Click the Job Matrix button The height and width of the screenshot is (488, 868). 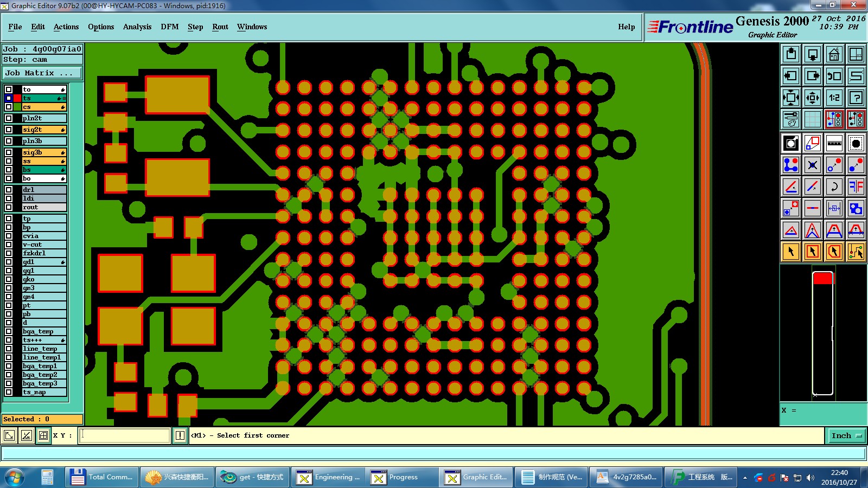click(42, 73)
